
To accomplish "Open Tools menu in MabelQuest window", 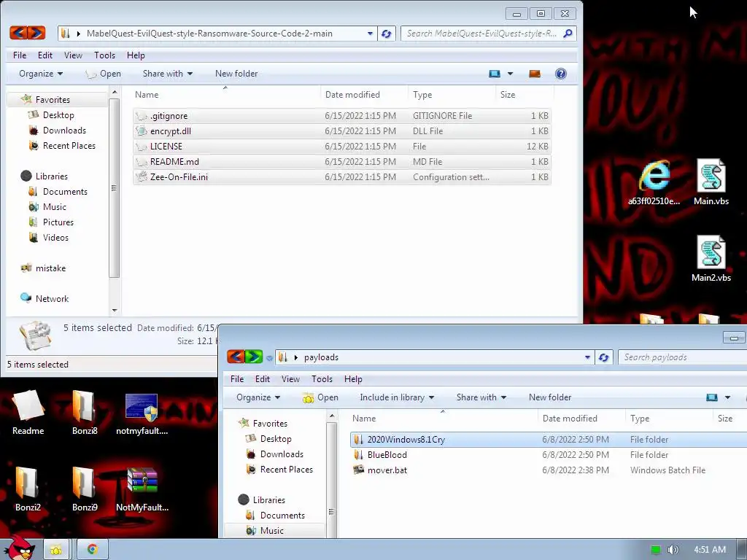I will 104,55.
